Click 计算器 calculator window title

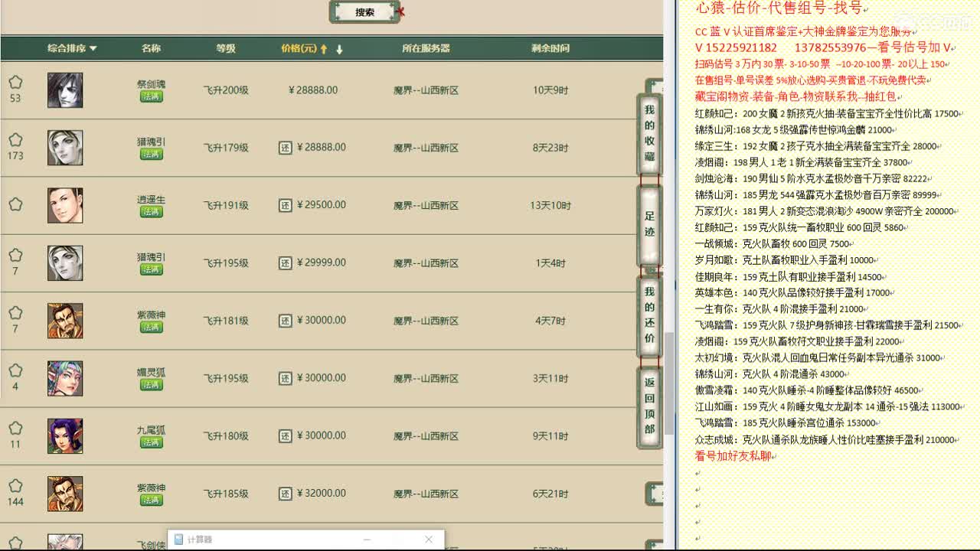click(x=200, y=540)
